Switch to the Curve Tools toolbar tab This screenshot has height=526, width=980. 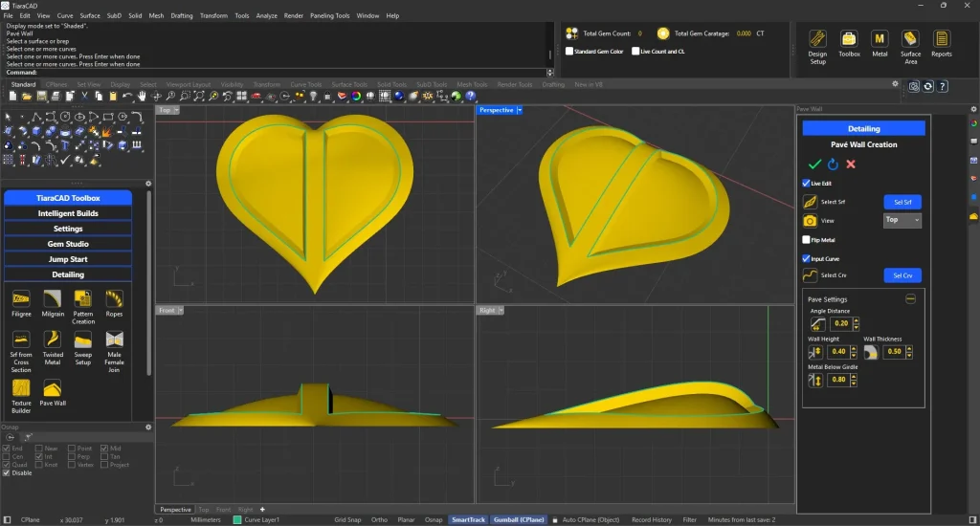point(306,84)
